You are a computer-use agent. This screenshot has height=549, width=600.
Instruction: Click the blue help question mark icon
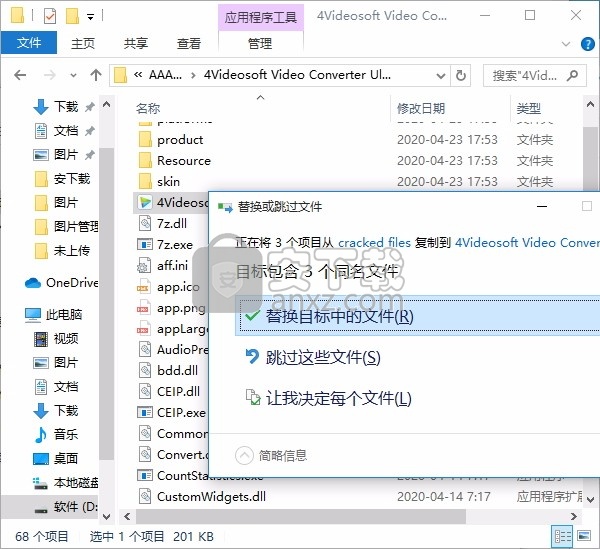click(x=587, y=44)
